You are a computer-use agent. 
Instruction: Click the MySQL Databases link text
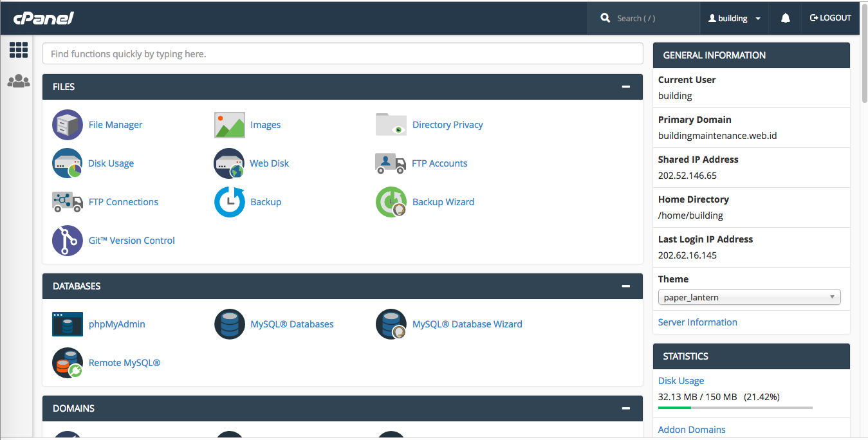pos(292,324)
